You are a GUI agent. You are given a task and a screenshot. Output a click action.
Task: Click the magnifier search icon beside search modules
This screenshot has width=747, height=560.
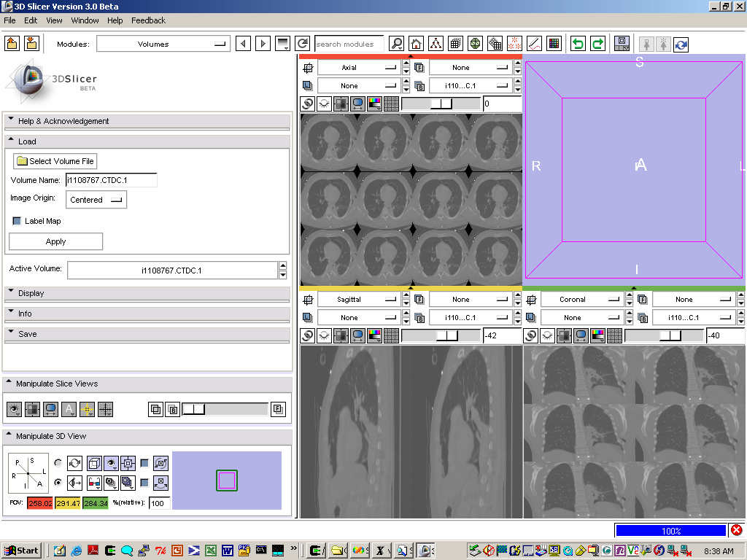pos(396,44)
